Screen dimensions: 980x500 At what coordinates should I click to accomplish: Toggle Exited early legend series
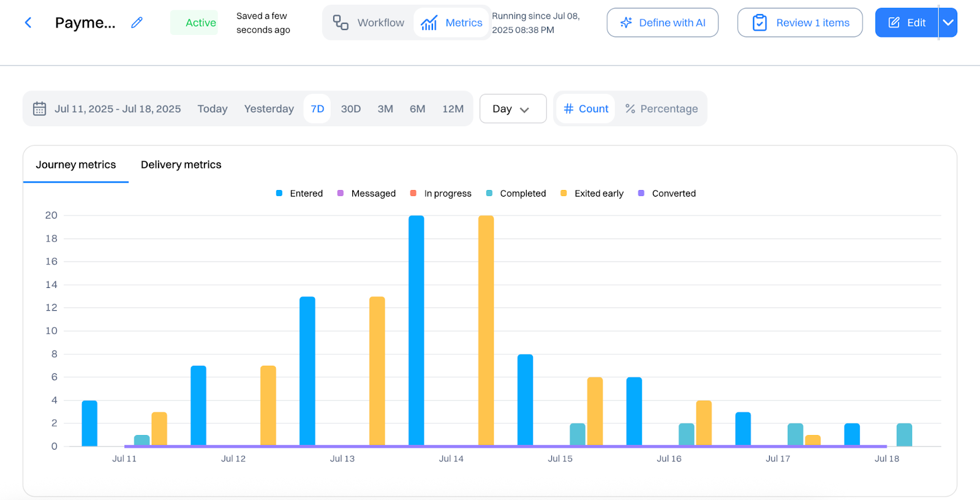[592, 193]
